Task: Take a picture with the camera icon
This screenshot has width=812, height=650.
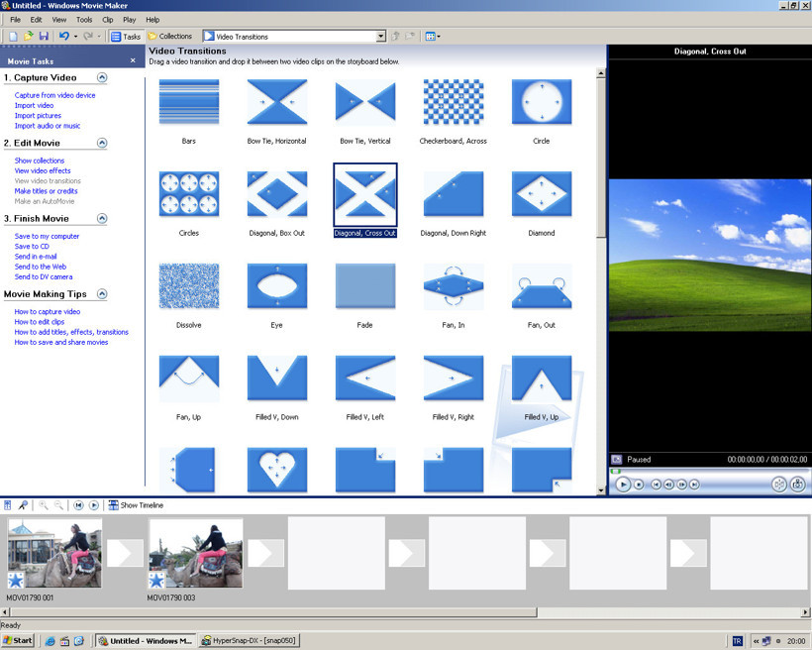Action: tap(797, 485)
